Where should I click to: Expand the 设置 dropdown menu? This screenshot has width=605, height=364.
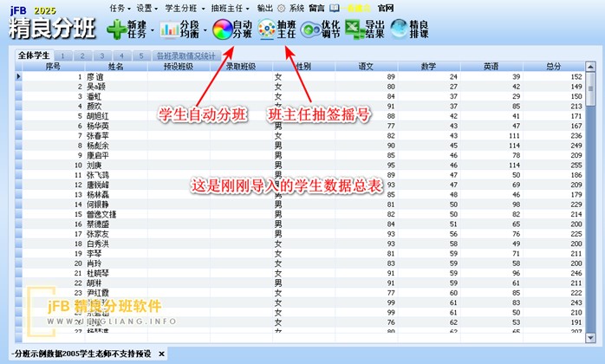pos(146,7)
